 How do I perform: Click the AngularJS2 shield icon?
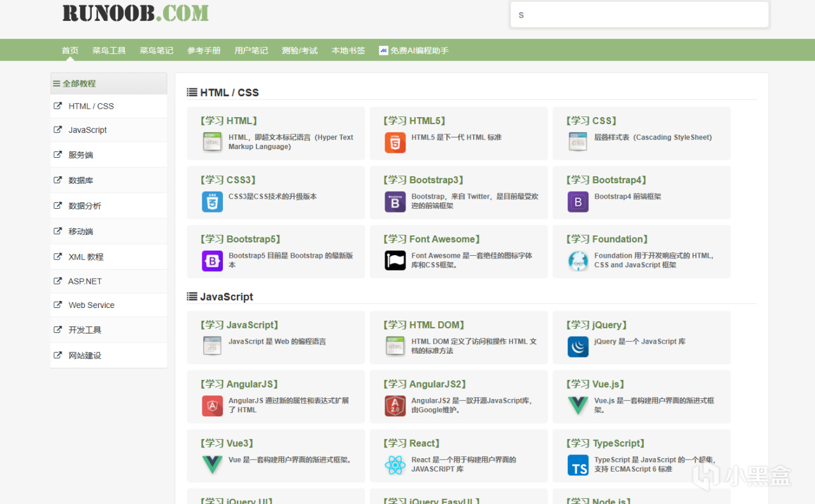coord(395,405)
